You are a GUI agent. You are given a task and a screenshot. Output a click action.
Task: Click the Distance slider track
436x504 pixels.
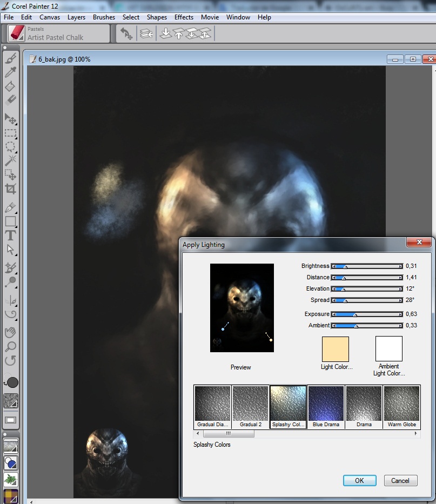point(367,278)
